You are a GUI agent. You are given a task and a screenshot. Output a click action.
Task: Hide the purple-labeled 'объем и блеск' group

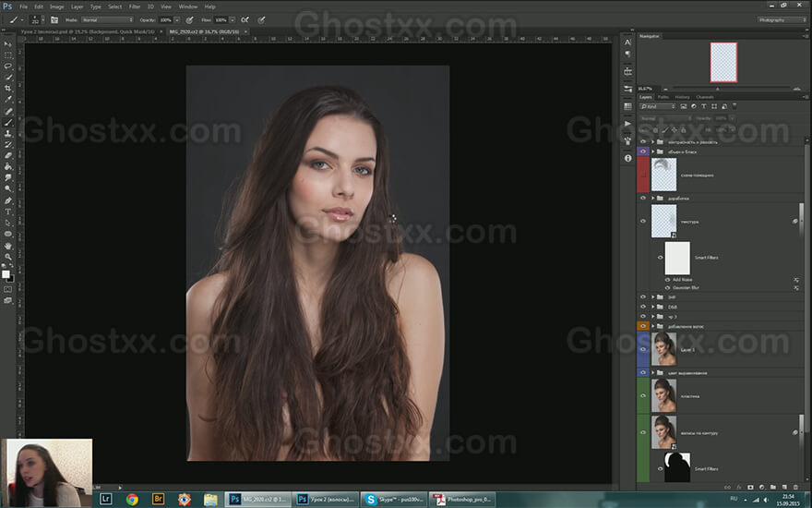pyautogui.click(x=643, y=151)
